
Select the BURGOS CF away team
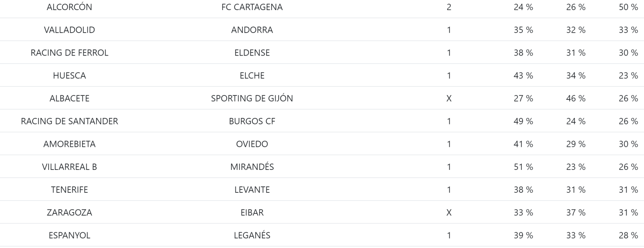click(252, 121)
